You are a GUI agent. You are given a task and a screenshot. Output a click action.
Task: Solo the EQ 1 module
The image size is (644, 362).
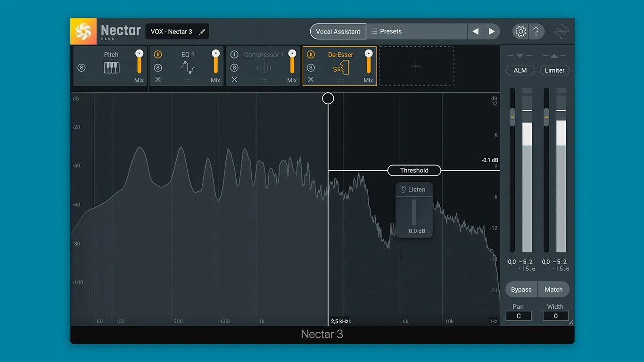tap(158, 68)
